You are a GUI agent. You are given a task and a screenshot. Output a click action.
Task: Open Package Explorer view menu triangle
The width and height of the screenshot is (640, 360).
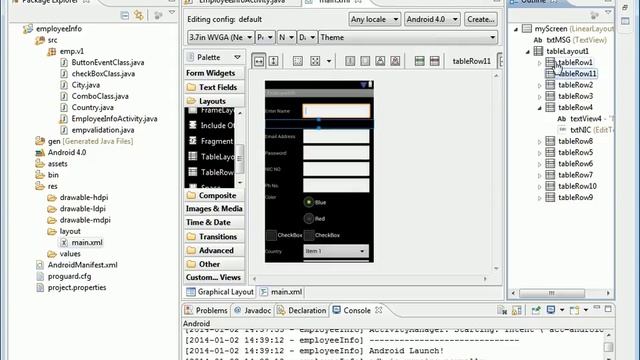pos(172,13)
